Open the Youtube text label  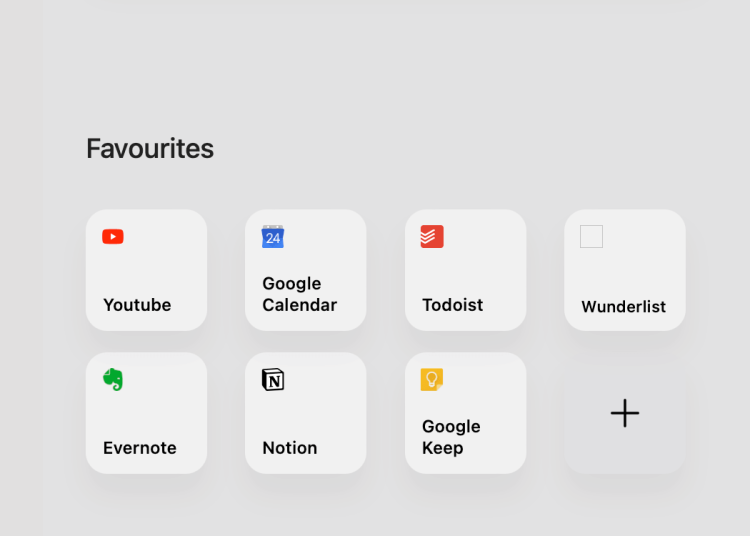137,305
